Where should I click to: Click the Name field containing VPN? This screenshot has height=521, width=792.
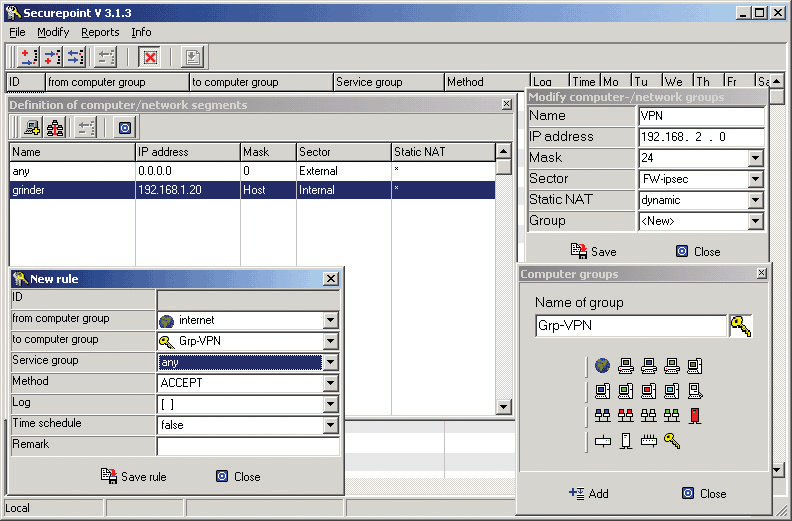(x=701, y=116)
